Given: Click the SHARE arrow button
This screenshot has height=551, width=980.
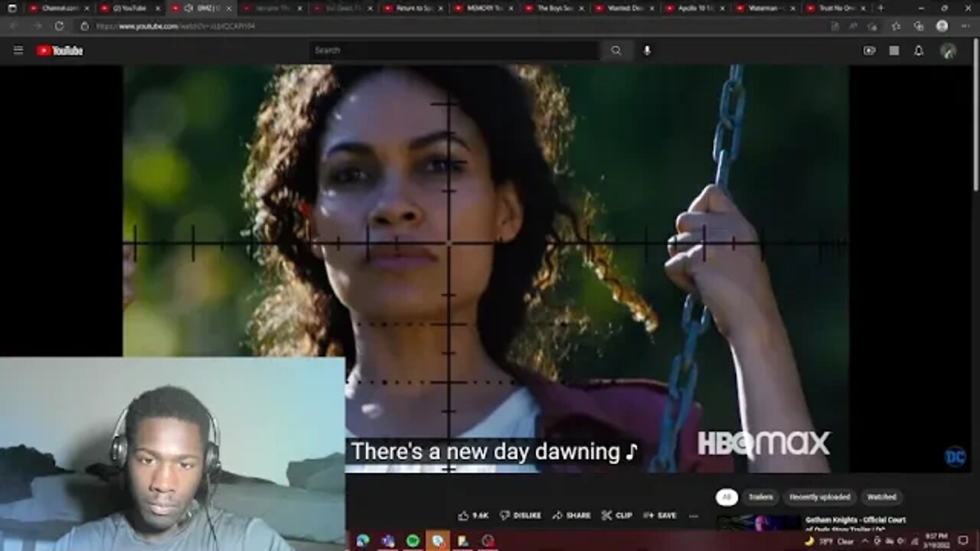Looking at the screenshot, I should [x=571, y=516].
